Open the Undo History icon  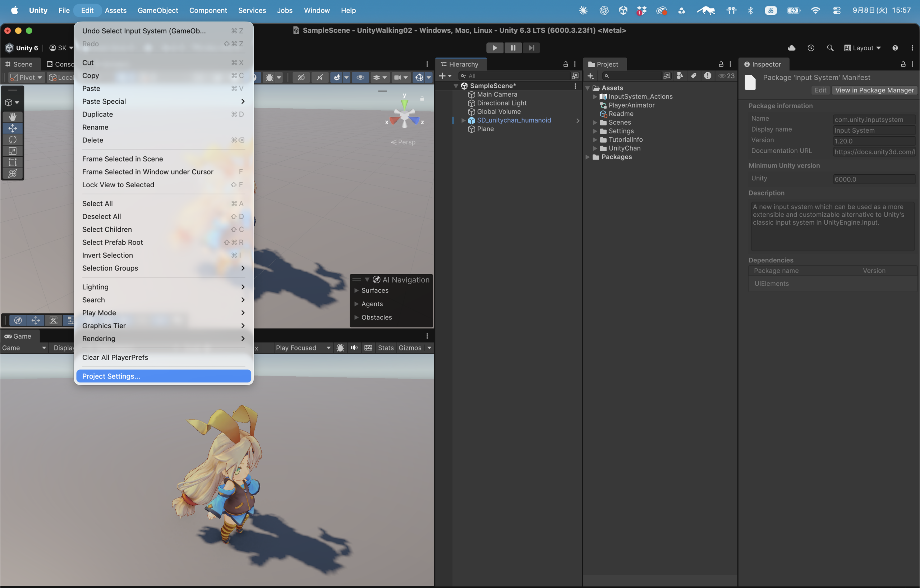point(811,48)
